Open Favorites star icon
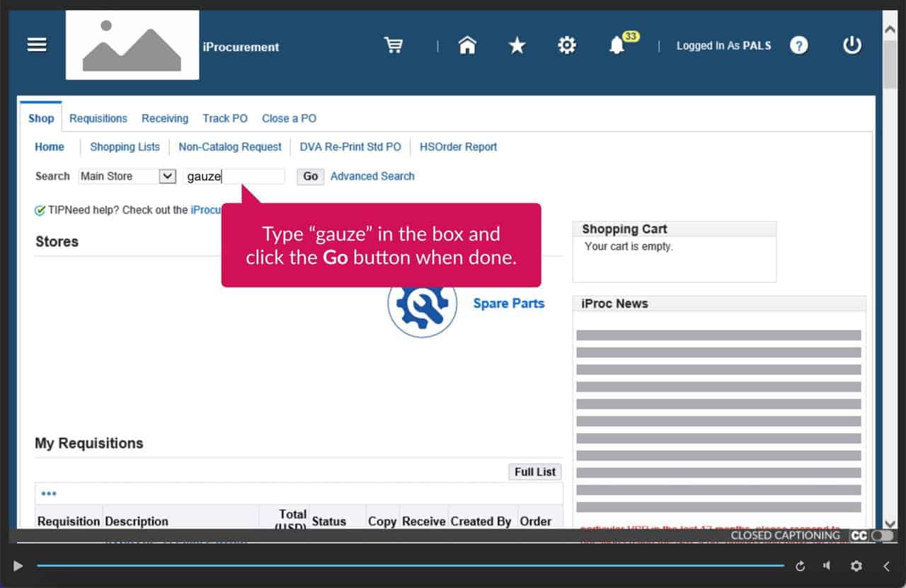Image resolution: width=906 pixels, height=588 pixels. click(517, 46)
